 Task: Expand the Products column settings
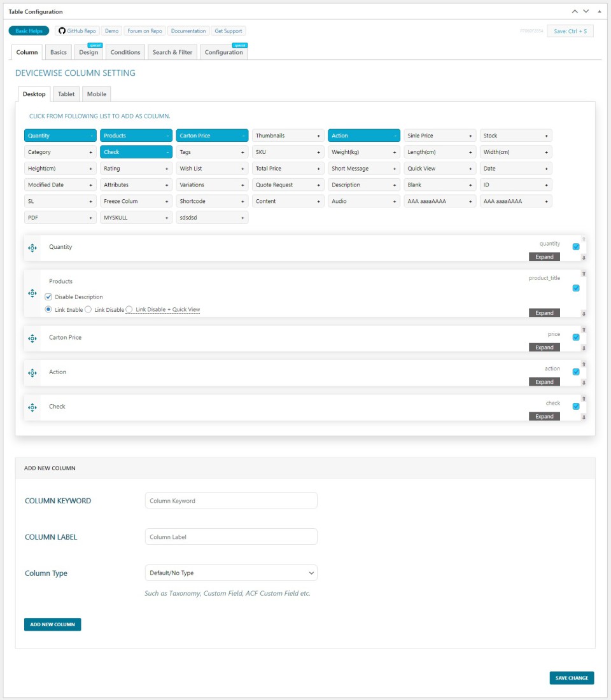(x=544, y=313)
